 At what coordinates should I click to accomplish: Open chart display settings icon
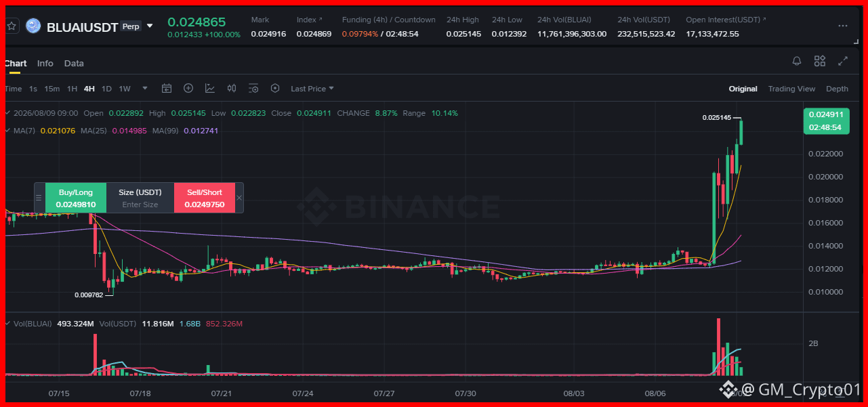point(253,88)
